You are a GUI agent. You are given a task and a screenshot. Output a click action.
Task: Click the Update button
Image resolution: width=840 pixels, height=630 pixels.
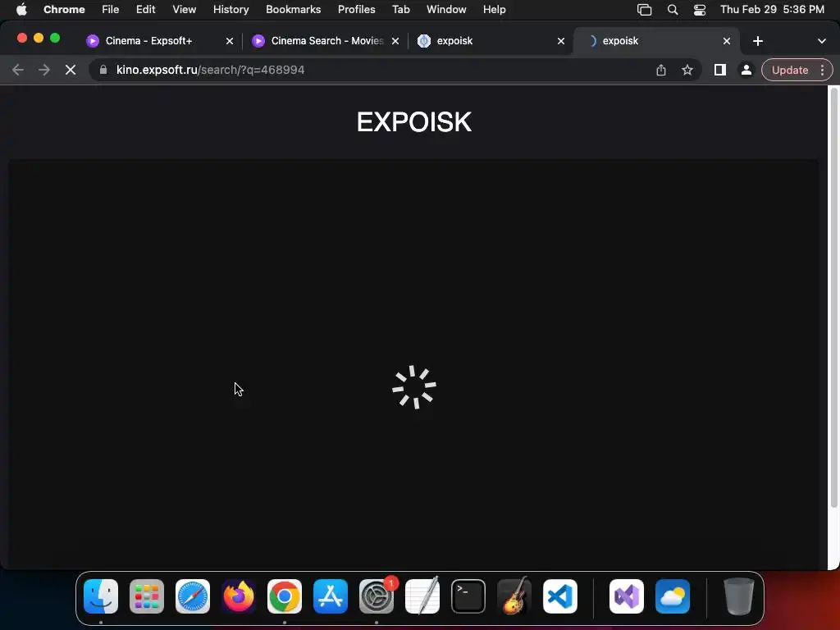[x=790, y=71]
